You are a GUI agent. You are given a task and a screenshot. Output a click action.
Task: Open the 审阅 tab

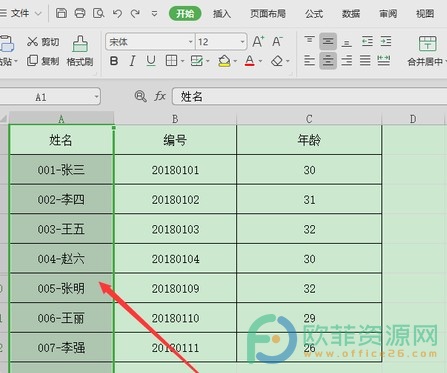click(388, 14)
